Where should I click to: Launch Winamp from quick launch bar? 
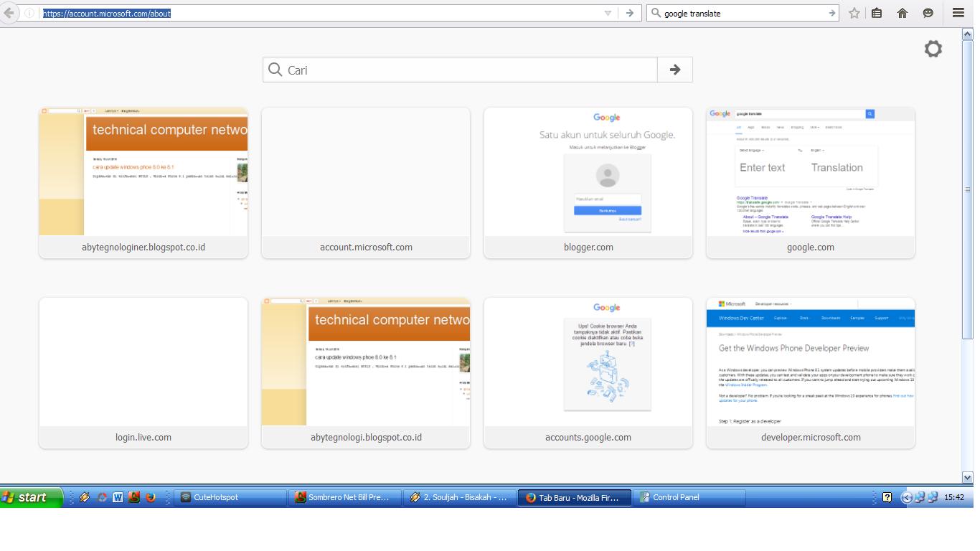(85, 497)
